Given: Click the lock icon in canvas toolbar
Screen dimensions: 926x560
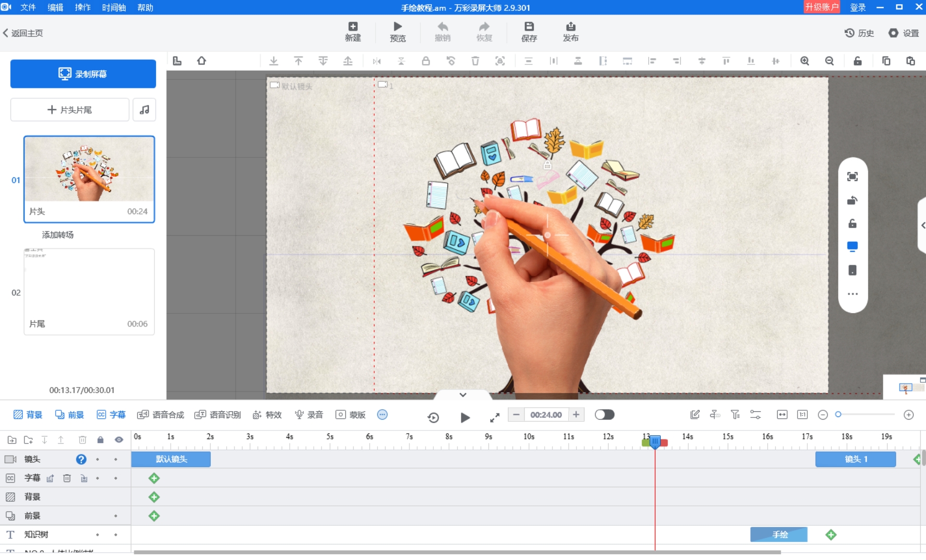Looking at the screenshot, I should point(426,61).
